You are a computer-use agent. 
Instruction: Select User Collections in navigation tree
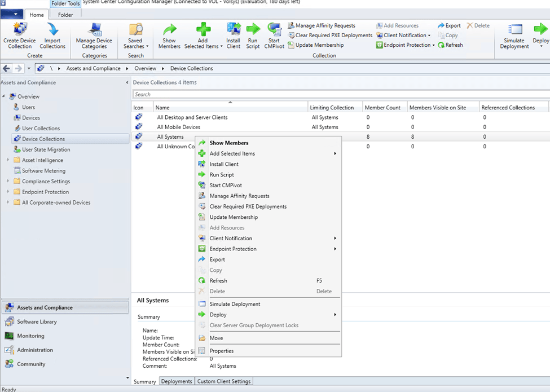pos(41,129)
